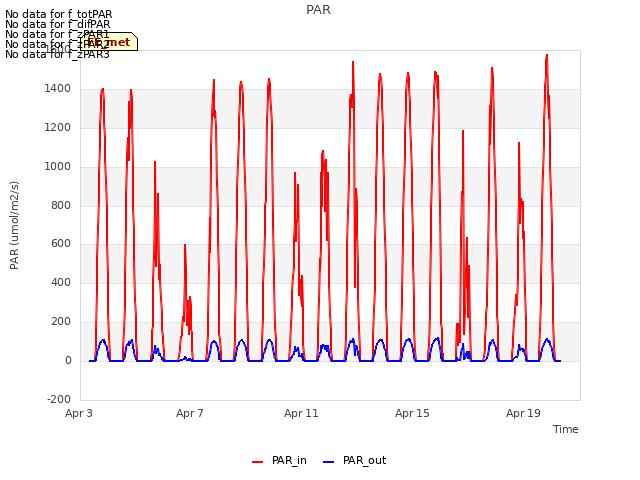Click the Apr 3 x-axis tick label

79,413
